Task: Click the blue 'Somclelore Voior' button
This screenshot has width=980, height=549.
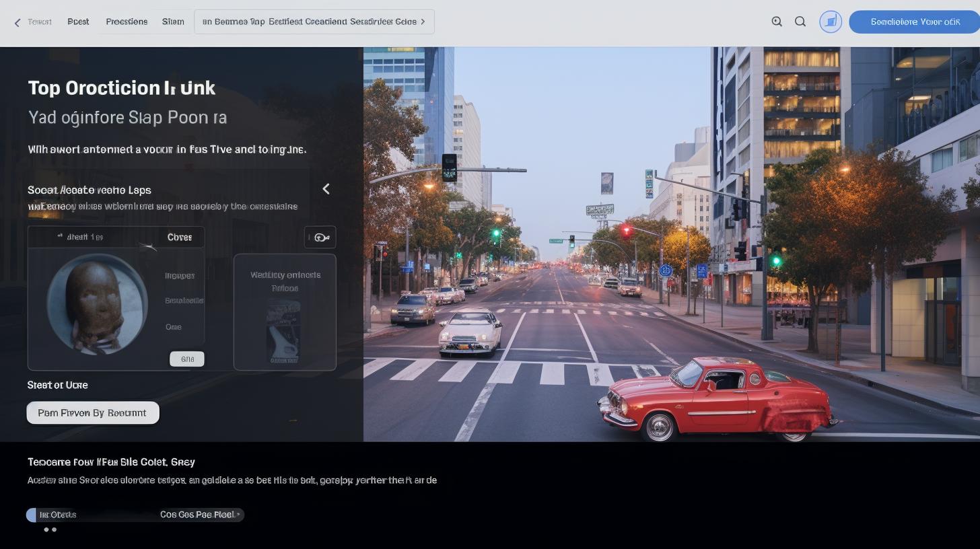Action: tap(914, 22)
